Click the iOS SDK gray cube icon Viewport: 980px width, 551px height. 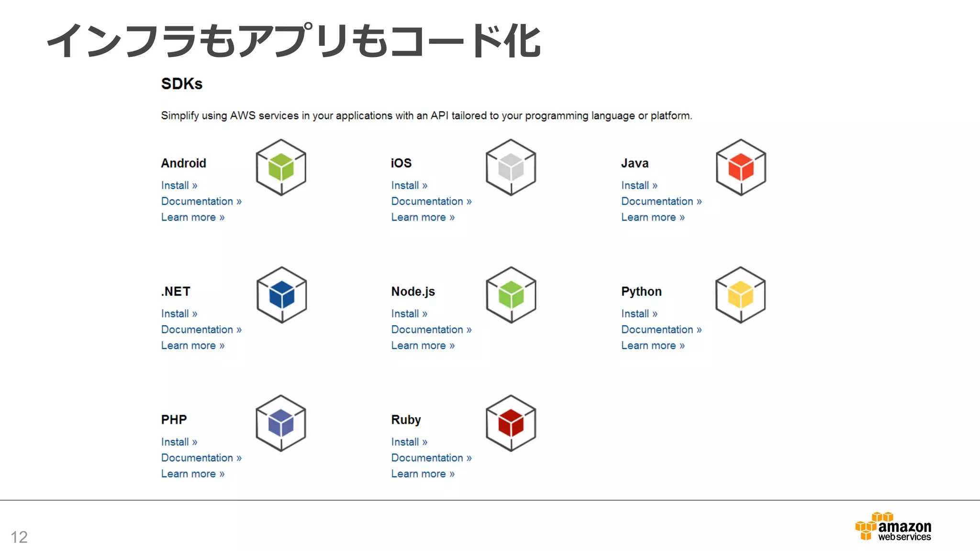(x=511, y=167)
